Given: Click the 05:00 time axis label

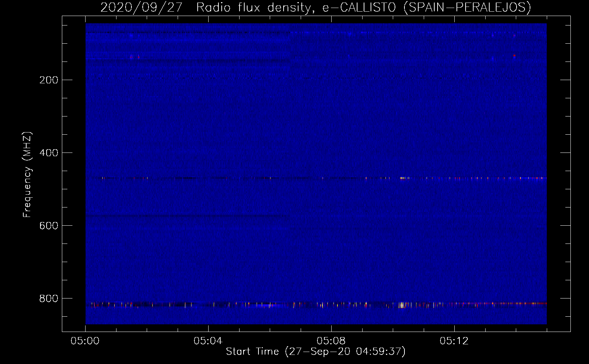Looking at the screenshot, I should tap(85, 341).
